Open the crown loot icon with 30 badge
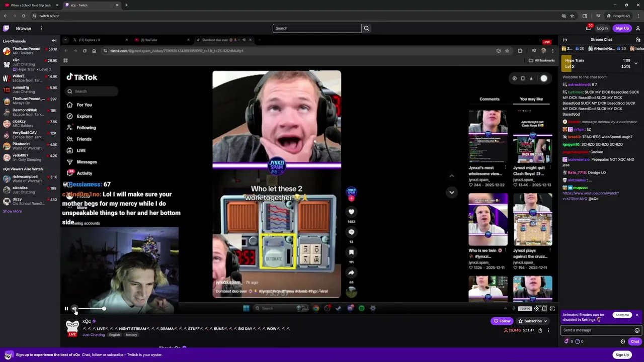 pyautogui.click(x=588, y=28)
